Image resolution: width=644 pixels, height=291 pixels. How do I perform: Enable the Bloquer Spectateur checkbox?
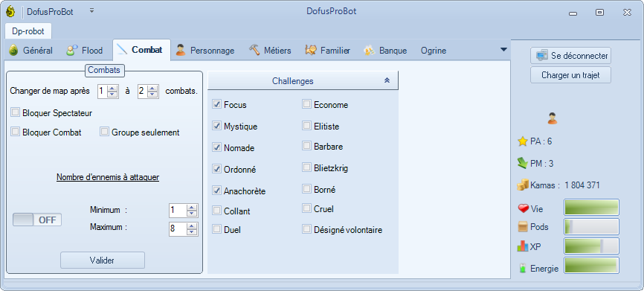pos(15,112)
